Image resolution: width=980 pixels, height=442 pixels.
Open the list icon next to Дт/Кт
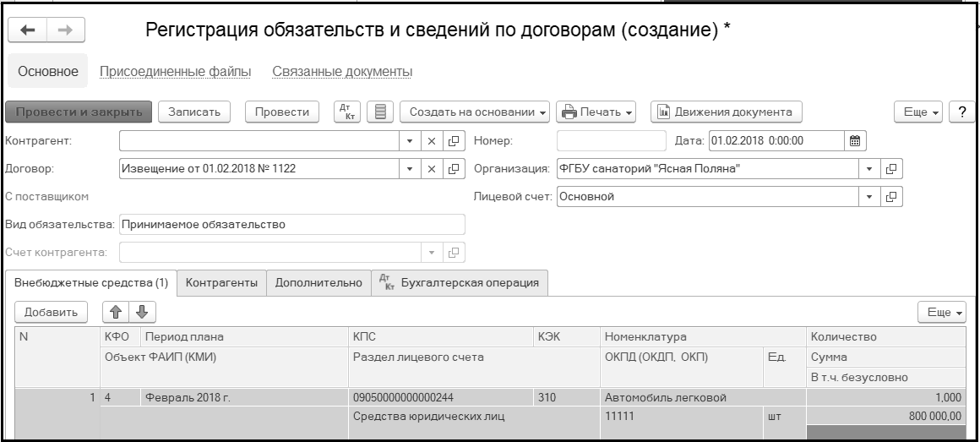(x=380, y=112)
